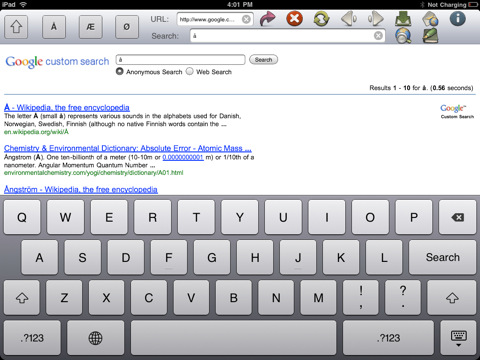Select the Web Search radio button
This screenshot has height=360, width=480.
(189, 71)
